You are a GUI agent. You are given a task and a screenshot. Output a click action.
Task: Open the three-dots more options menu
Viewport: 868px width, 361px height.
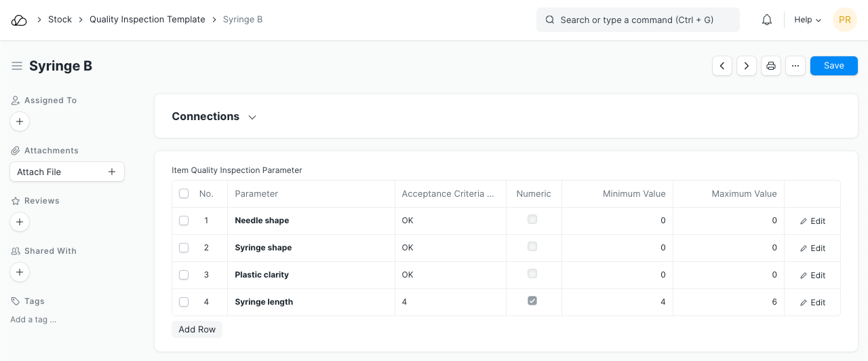pyautogui.click(x=795, y=66)
